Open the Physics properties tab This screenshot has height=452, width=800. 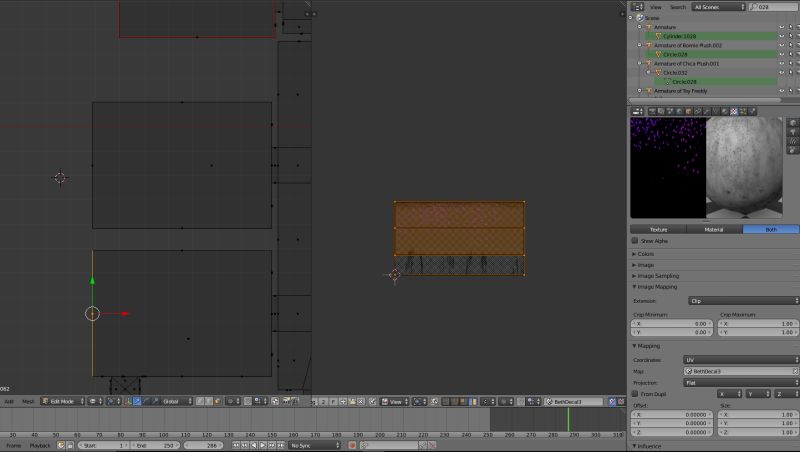(x=752, y=111)
